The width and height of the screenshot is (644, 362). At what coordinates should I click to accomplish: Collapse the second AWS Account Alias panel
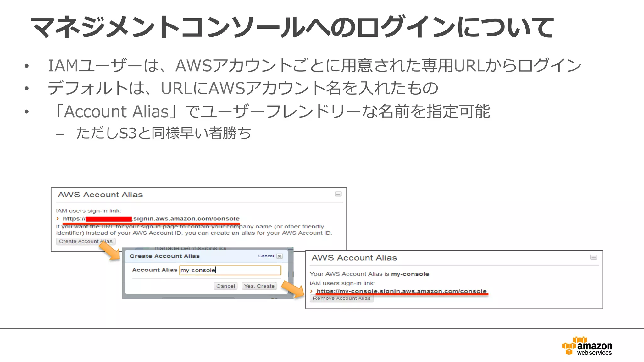coord(593,257)
